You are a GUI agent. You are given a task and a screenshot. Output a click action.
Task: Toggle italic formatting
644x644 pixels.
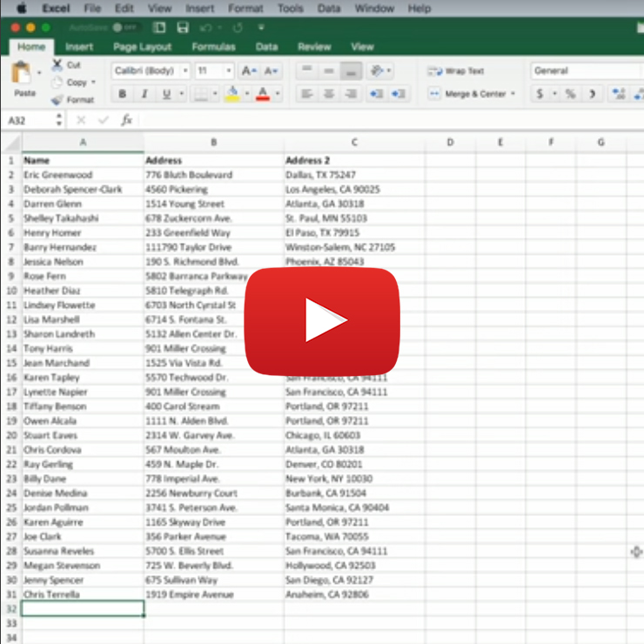coord(143,94)
